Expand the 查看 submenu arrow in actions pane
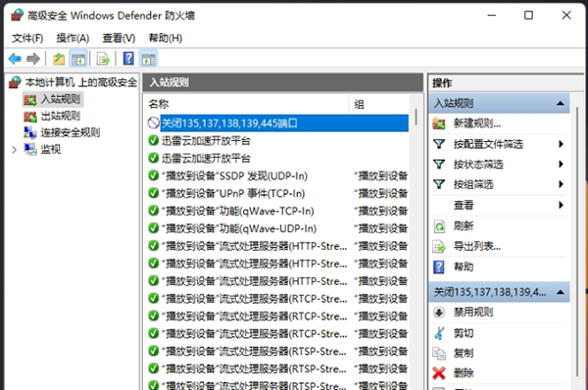Screen dimensions: 588x390 561,205
